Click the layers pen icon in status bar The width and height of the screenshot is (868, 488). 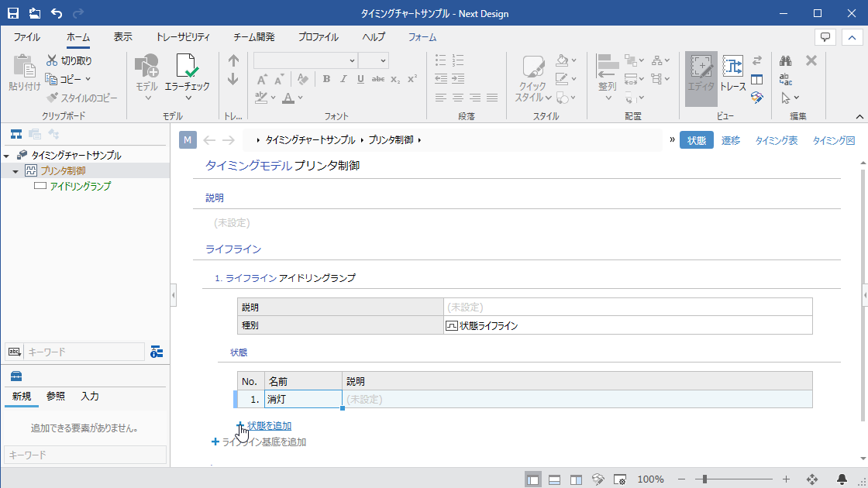[598, 479]
